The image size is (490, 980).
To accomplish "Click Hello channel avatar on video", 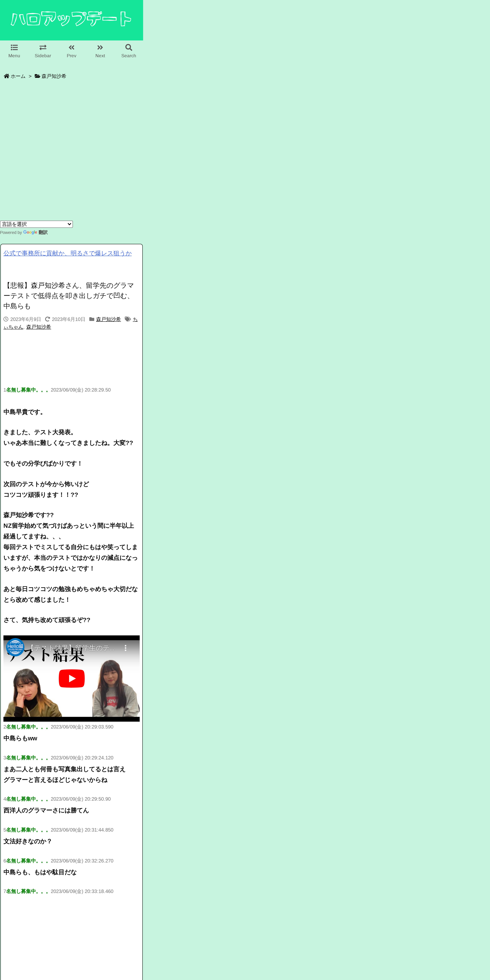I will 15,647.
